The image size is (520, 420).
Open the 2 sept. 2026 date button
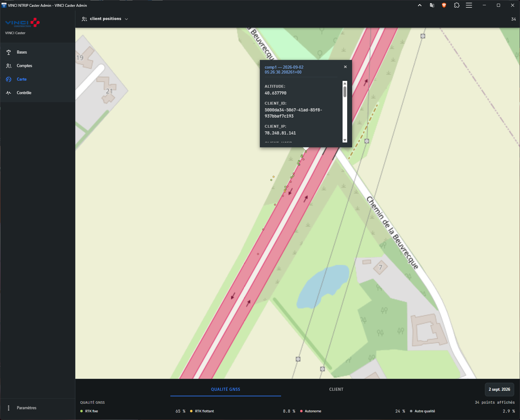[x=499, y=390]
